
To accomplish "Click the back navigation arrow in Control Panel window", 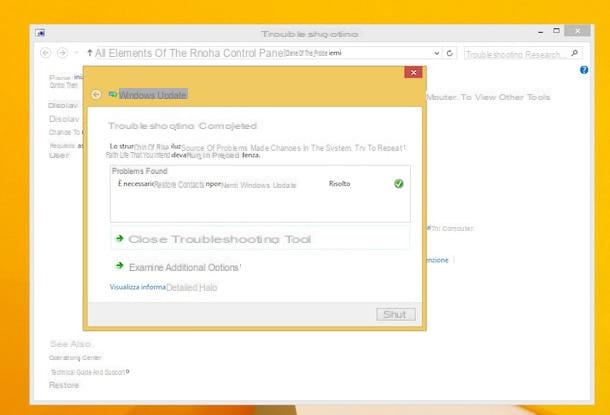I will click(46, 53).
